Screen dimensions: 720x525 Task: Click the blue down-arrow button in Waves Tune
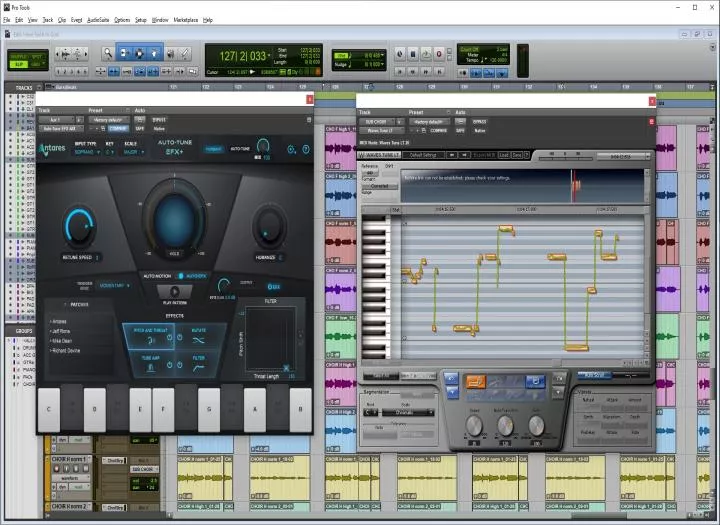tap(452, 393)
